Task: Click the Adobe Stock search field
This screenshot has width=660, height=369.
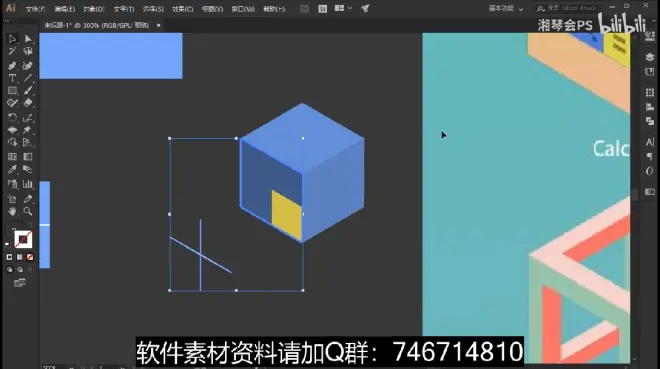Action: coord(567,8)
